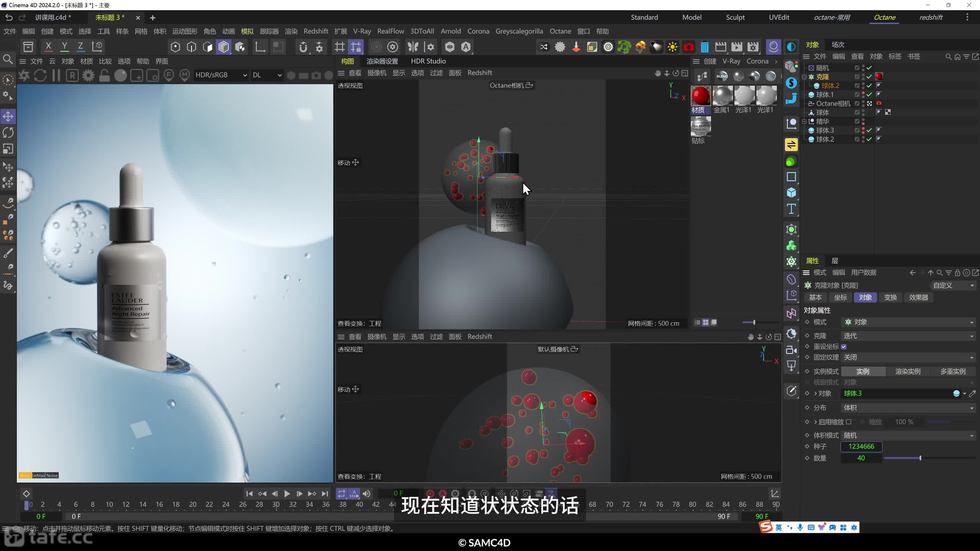The height and width of the screenshot is (551, 980).
Task: Open the HDR/sRGB dropdown
Action: click(221, 75)
